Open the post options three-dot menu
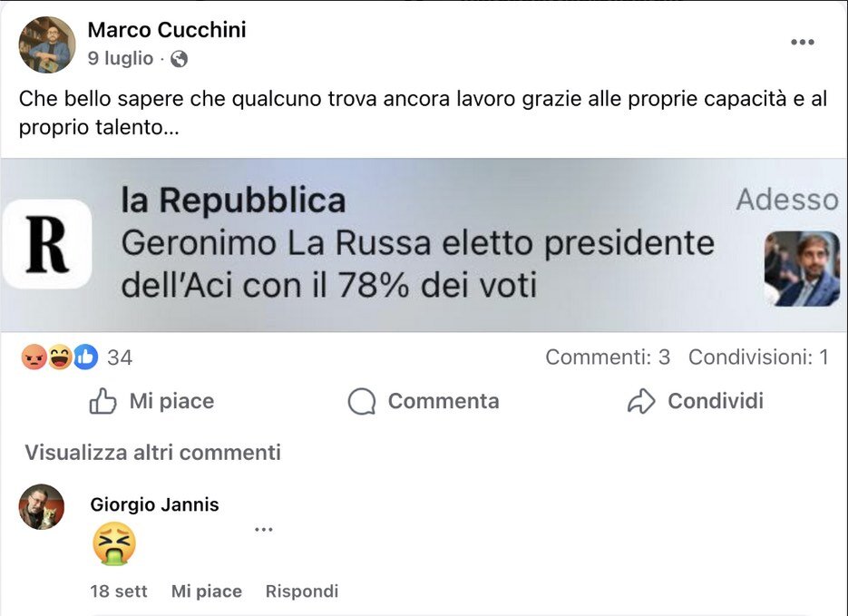This screenshot has height=616, width=848. 801,41
